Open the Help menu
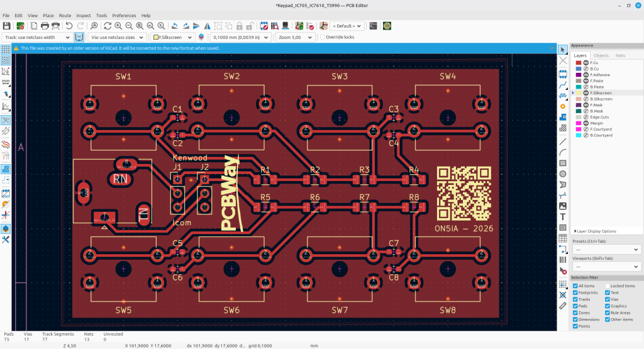Screen dimensions: 644x349 146,16
